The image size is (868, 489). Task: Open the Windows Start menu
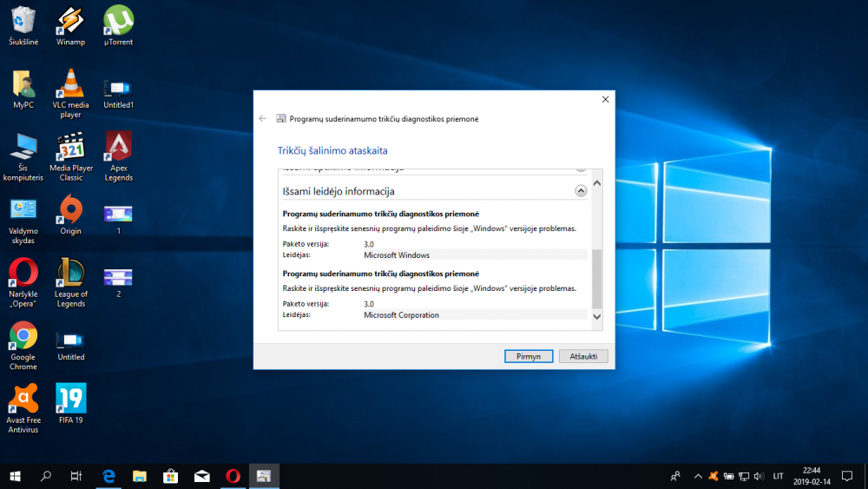pyautogui.click(x=15, y=476)
